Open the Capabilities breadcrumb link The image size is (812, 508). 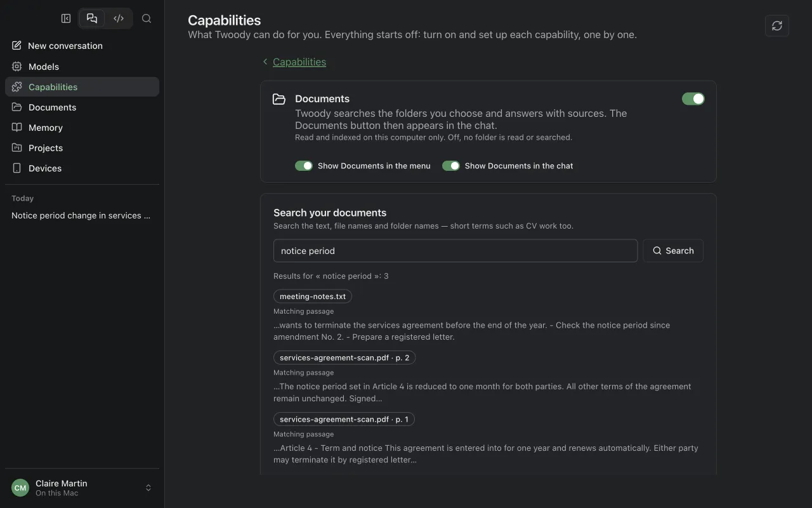299,62
